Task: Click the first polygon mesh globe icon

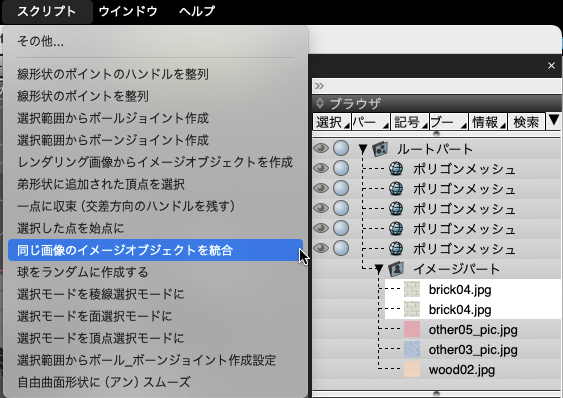Action: tap(396, 168)
